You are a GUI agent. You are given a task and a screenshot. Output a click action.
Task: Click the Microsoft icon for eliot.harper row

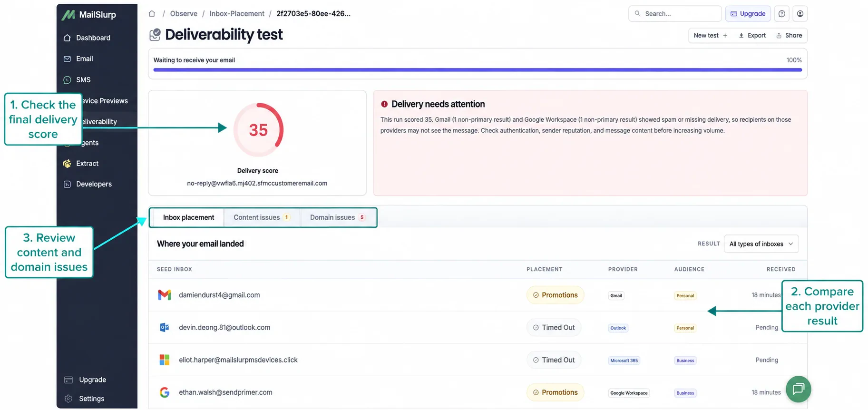(x=165, y=360)
